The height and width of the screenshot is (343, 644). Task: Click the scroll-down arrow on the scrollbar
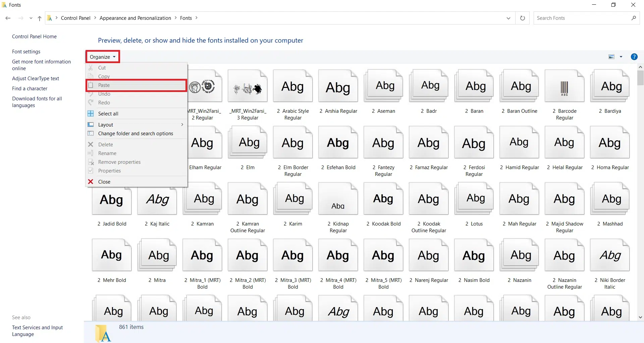coord(640,317)
